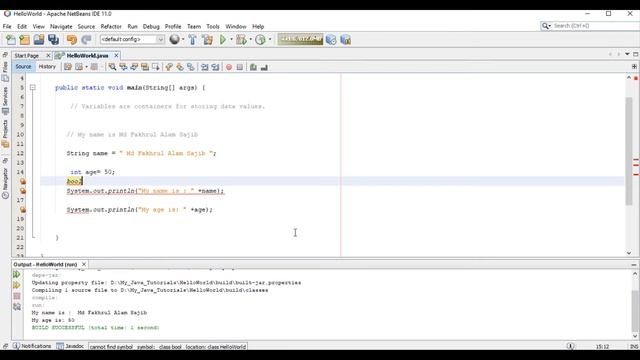Switch to the History view

(47, 67)
